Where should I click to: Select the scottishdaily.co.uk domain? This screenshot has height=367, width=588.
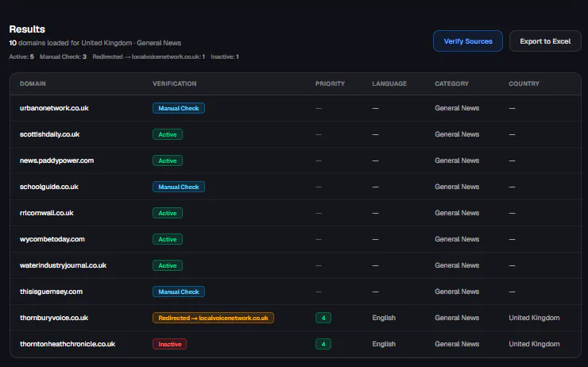click(x=49, y=134)
